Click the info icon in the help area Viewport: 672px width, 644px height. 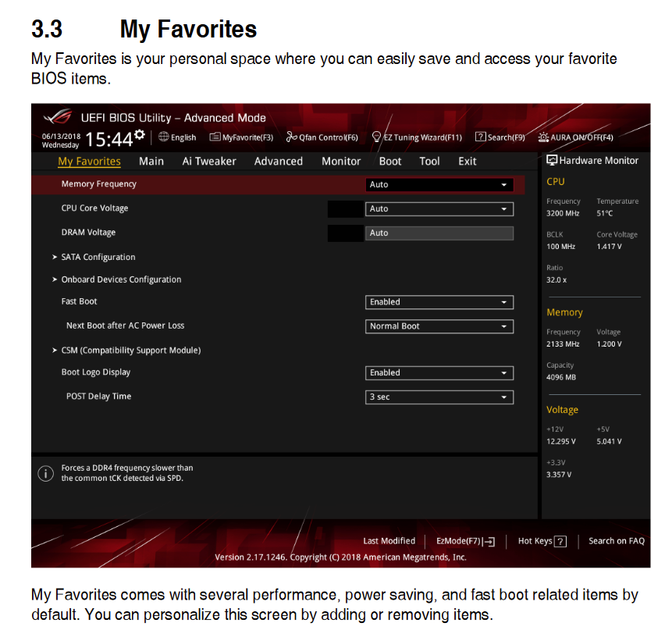pos(46,473)
